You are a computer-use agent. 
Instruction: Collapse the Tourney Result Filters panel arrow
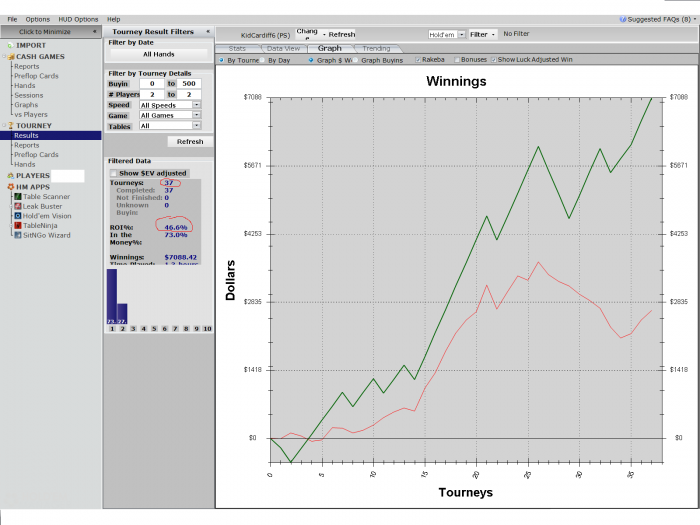point(208,31)
